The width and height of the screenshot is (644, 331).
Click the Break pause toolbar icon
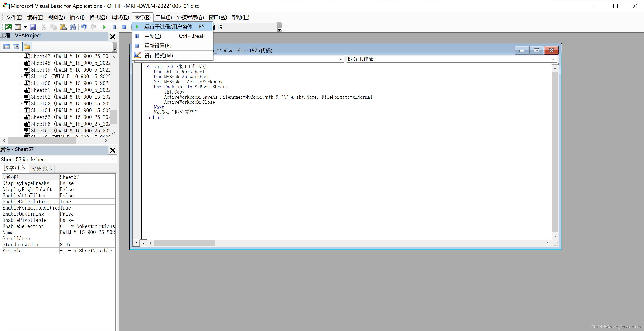click(114, 27)
